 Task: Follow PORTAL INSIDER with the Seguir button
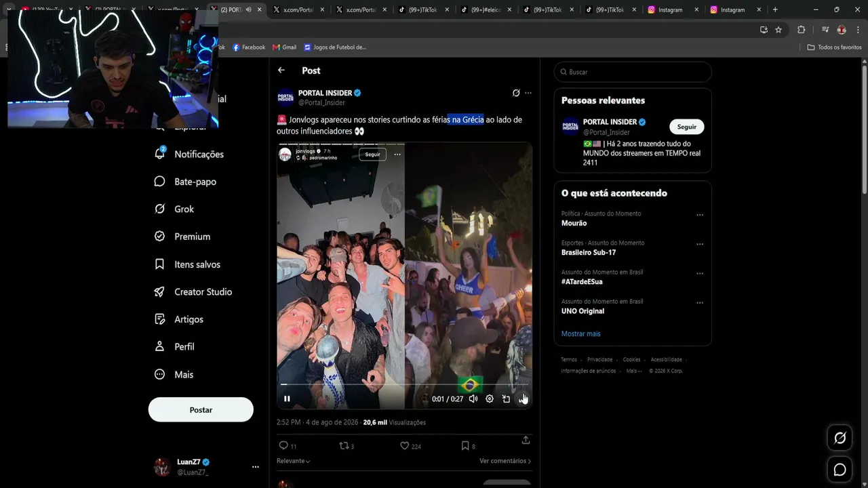click(687, 127)
